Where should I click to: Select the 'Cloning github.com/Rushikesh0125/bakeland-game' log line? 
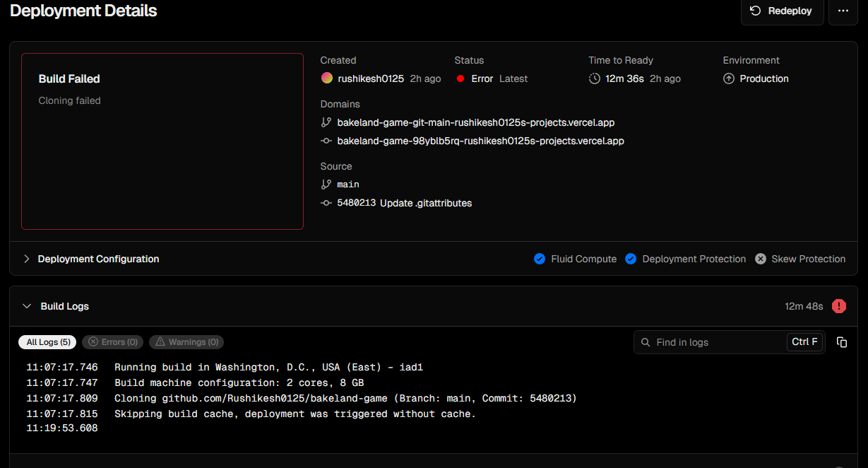[x=345, y=399]
